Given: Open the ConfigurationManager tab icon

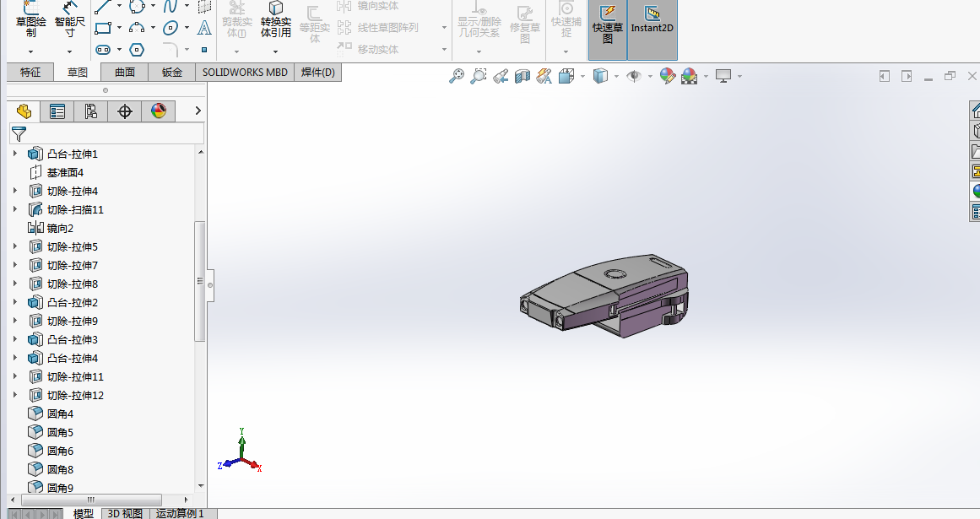Looking at the screenshot, I should [x=91, y=111].
